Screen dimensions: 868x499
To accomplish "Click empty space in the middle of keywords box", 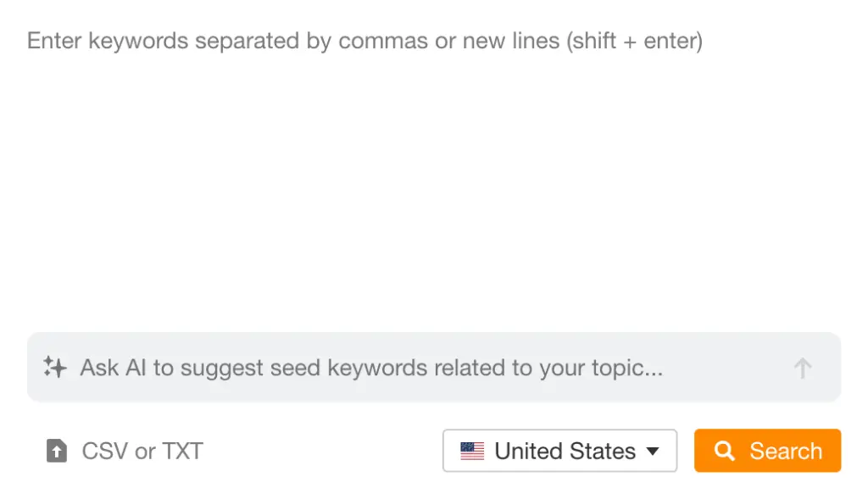I will click(x=434, y=186).
